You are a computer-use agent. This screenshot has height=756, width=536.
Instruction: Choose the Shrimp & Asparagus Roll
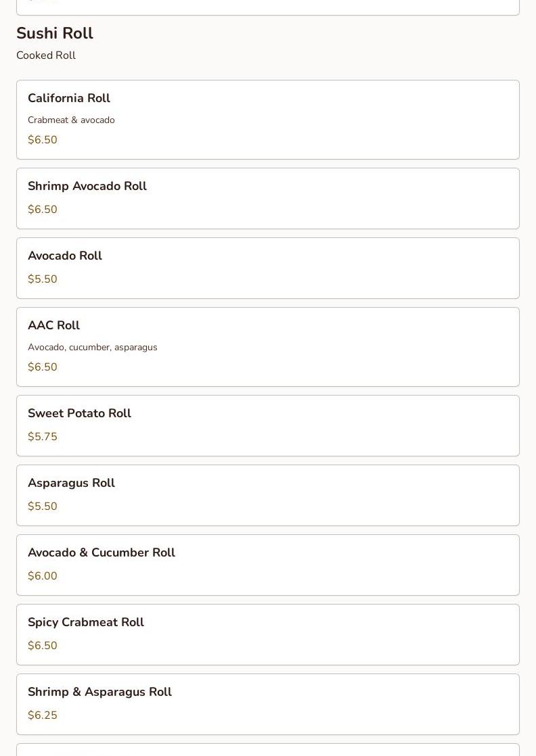coord(267,704)
